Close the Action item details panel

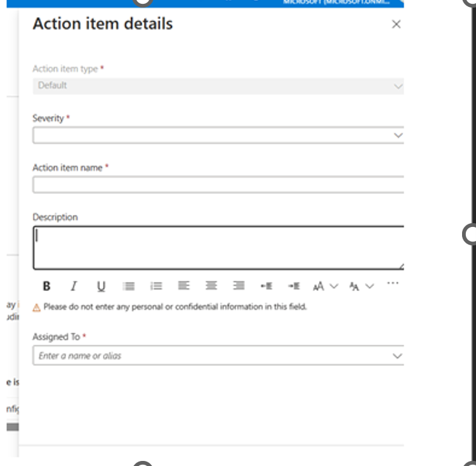coord(396,24)
